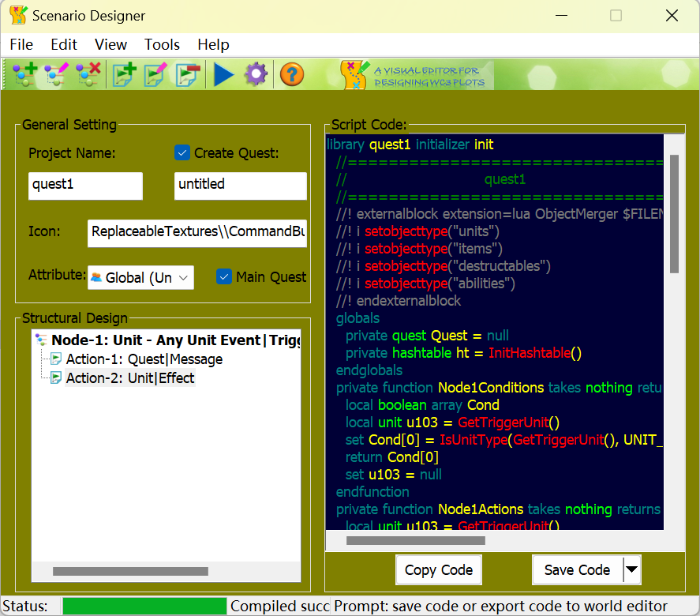Image resolution: width=700 pixels, height=616 pixels.
Task: Uncheck the Main Quest checkbox
Action: pyautogui.click(x=224, y=277)
